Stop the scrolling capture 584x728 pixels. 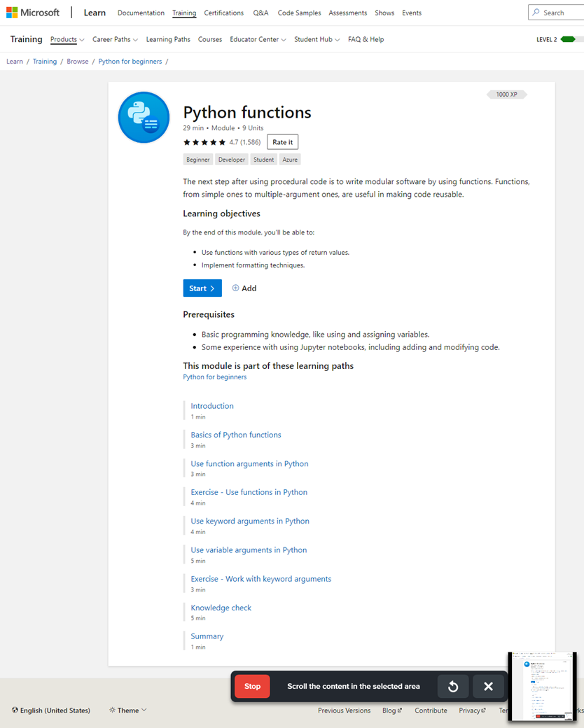tap(252, 687)
